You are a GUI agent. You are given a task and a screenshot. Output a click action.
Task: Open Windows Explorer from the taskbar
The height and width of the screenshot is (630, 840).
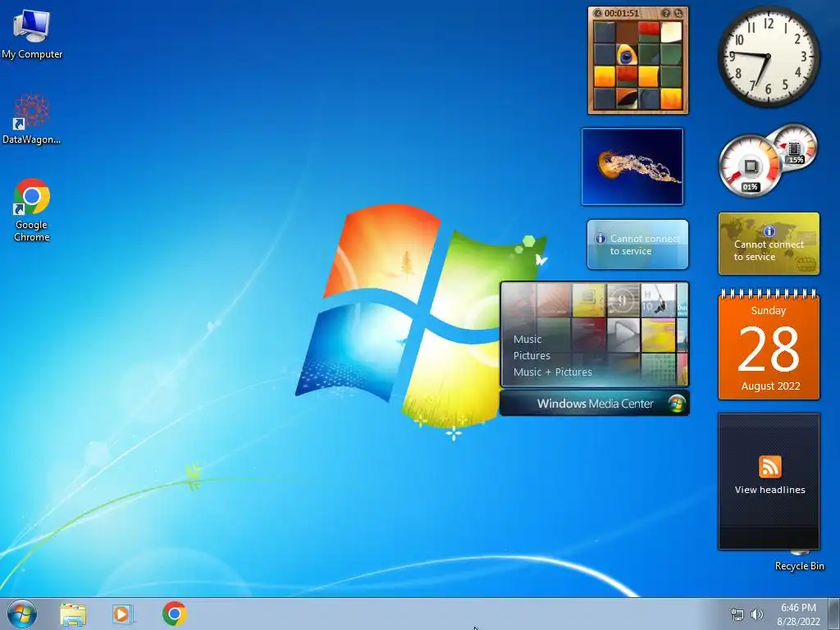[x=73, y=614]
